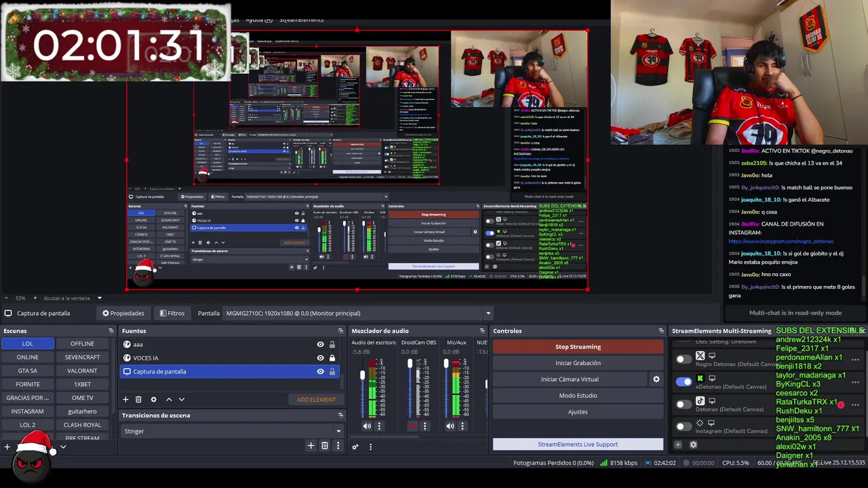
Task: Switch to the CLASH ROYAL scene
Action: pos(83,425)
